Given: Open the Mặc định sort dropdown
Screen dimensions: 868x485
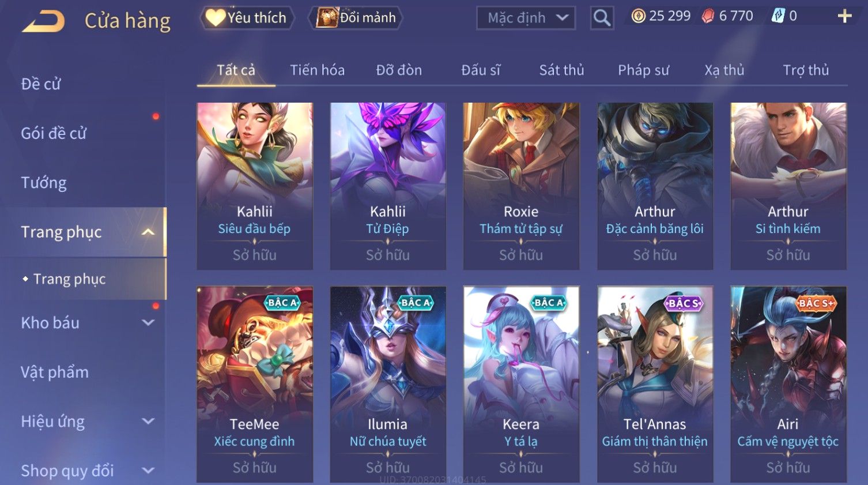Looking at the screenshot, I should (526, 18).
